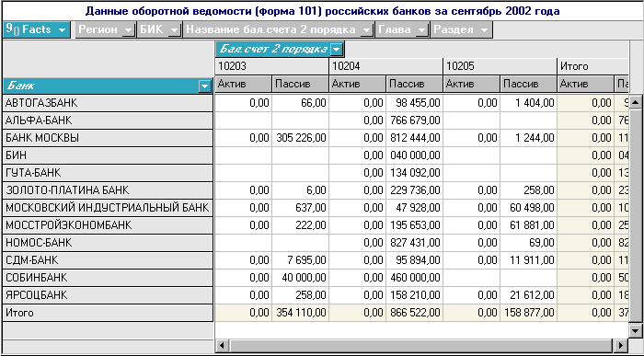The height and width of the screenshot is (356, 644).
Task: Select the ЗОЛОТО-ПЛАТИНА БАНК row header
Action: (108, 190)
